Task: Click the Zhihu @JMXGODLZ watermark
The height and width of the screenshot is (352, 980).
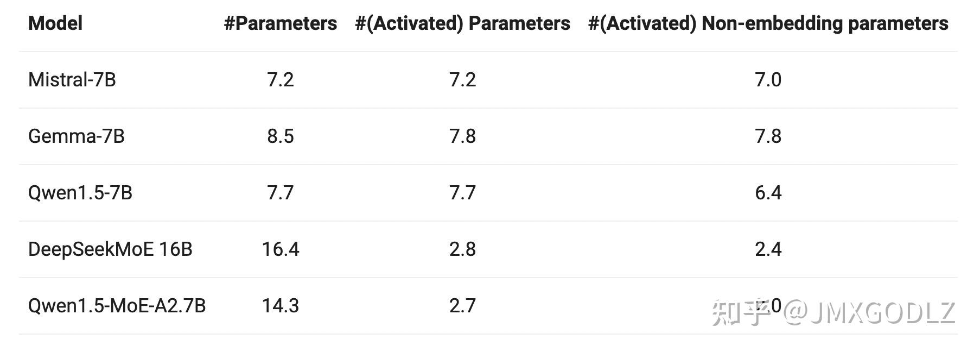Action: point(833,312)
